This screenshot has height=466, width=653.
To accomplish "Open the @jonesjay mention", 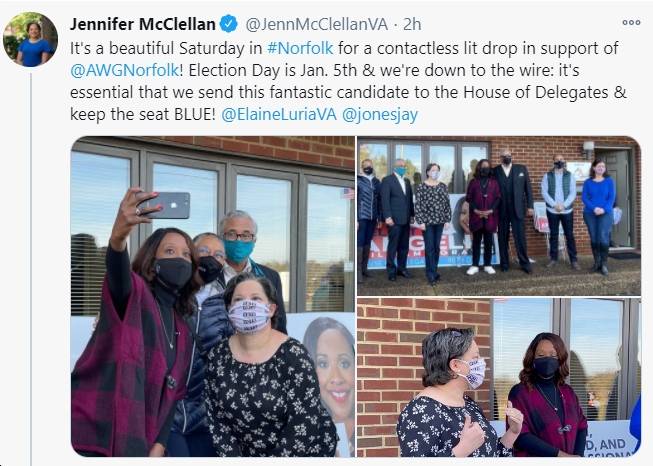I will pyautogui.click(x=380, y=115).
